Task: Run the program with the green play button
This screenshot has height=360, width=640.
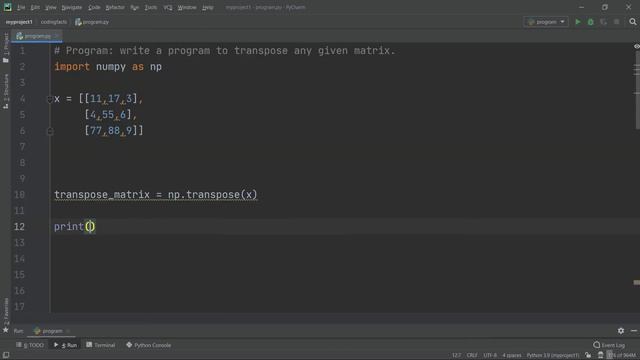Action: tap(578, 22)
